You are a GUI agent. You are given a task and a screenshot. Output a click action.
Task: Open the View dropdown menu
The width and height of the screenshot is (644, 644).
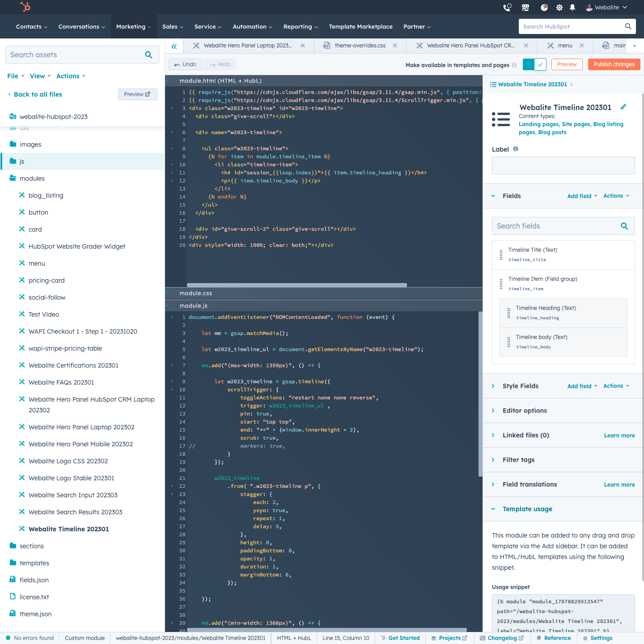(40, 76)
